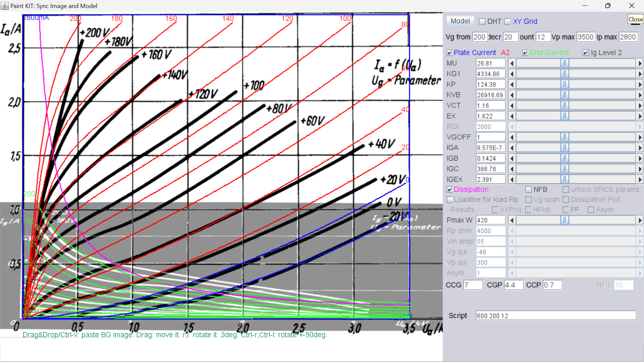
Task: Click the EX left arrow button
Action: pos(512,116)
